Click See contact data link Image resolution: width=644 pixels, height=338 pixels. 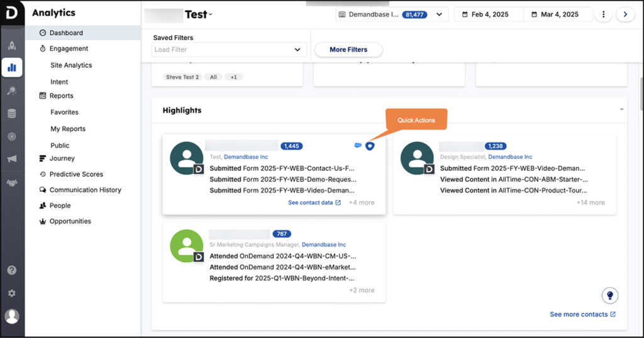314,203
